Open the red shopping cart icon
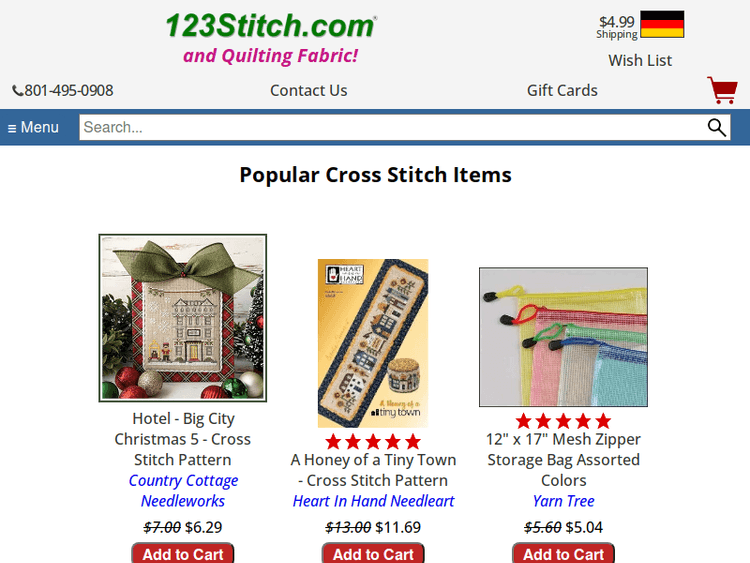The height and width of the screenshot is (563, 750). tap(722, 90)
